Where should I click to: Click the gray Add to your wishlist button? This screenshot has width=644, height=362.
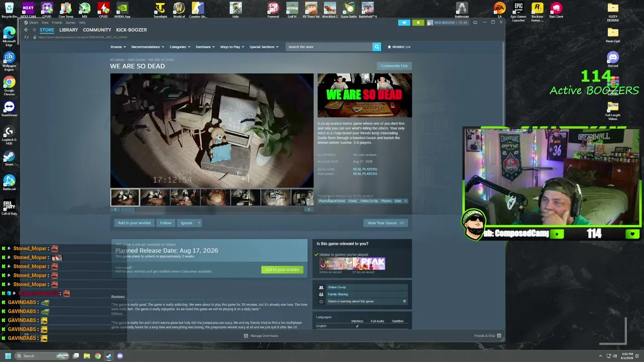[134, 223]
